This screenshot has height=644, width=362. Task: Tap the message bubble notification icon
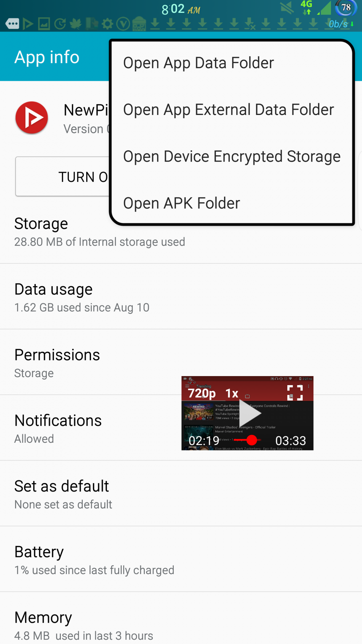(12, 24)
